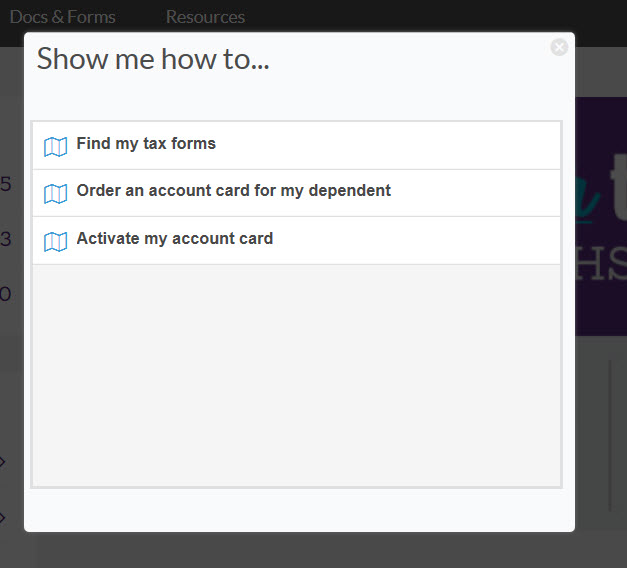Click map icon beside Activate my account card
627x568 pixels.
click(x=56, y=242)
